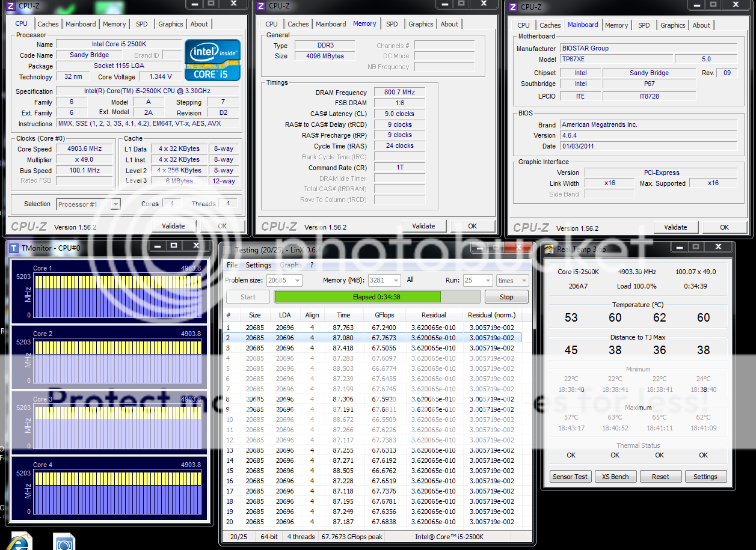
Task: Click the Time column header in LinX
Action: coord(343,315)
